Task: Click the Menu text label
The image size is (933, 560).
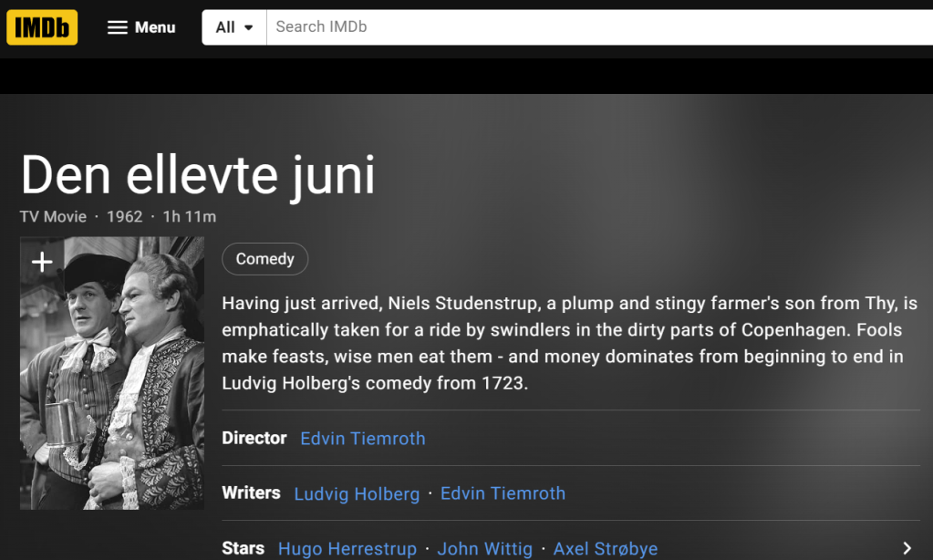Action: pyautogui.click(x=155, y=27)
